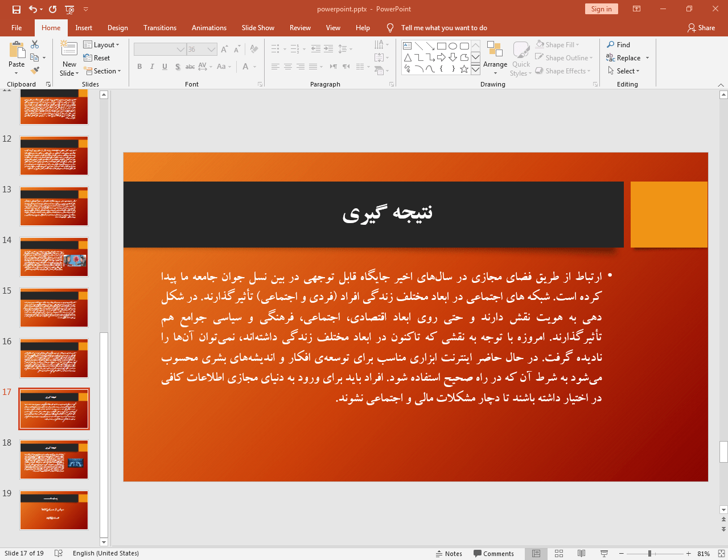Toggle underline on selected text

click(164, 67)
